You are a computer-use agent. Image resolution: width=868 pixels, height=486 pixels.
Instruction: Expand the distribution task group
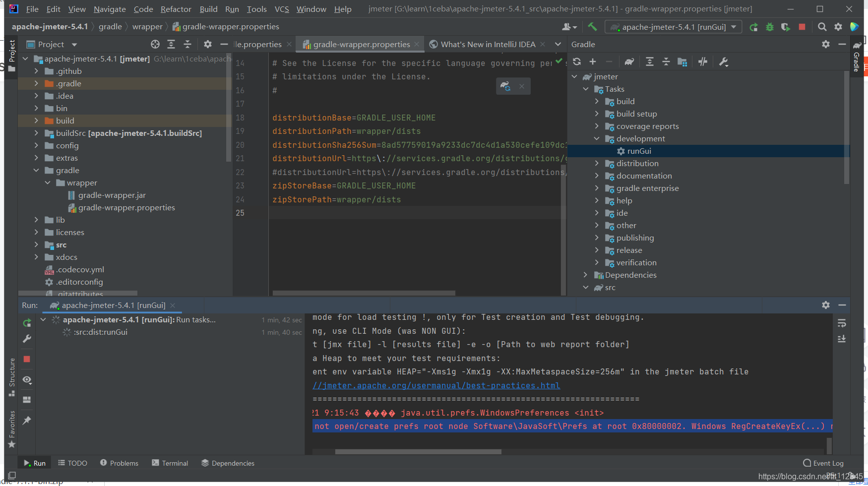point(597,163)
